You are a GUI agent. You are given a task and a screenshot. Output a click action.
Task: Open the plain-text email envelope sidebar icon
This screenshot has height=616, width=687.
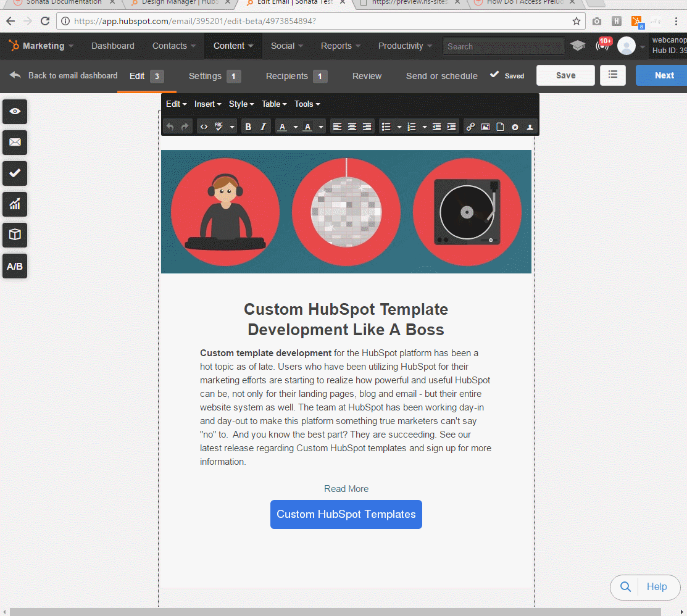click(15, 143)
